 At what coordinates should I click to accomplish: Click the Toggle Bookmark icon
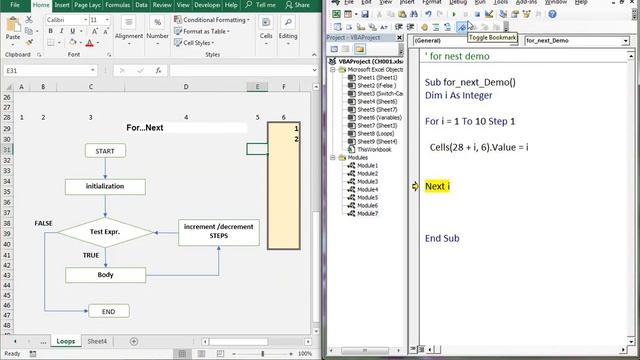tap(461, 27)
